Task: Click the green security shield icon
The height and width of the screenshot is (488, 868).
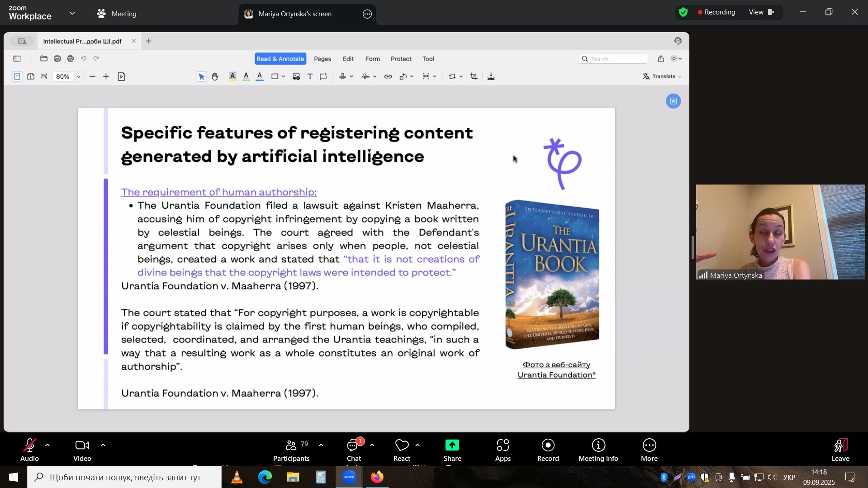Action: (x=683, y=13)
